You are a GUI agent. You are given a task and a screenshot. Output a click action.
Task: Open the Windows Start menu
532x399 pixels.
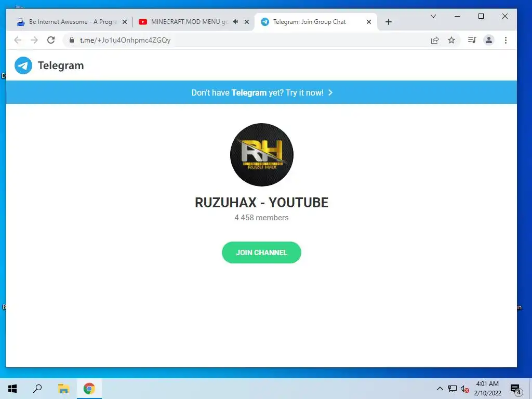(x=12, y=389)
